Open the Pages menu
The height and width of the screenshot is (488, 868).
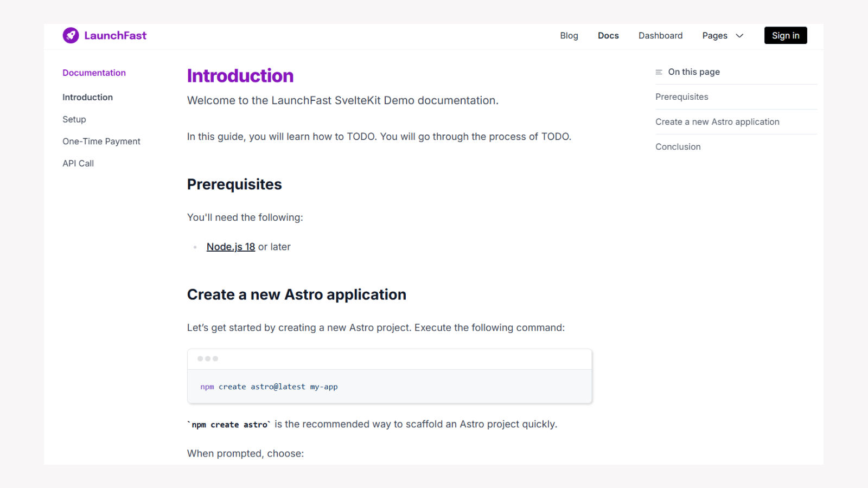(714, 35)
